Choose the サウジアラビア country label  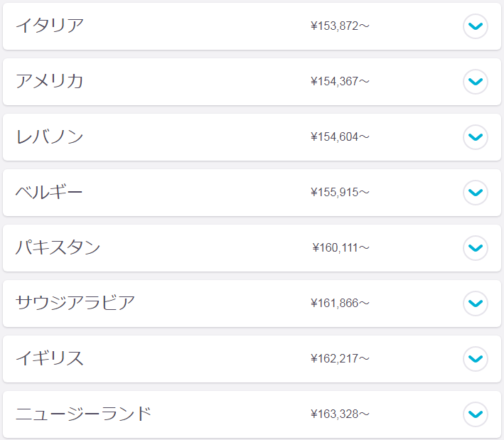tap(75, 303)
